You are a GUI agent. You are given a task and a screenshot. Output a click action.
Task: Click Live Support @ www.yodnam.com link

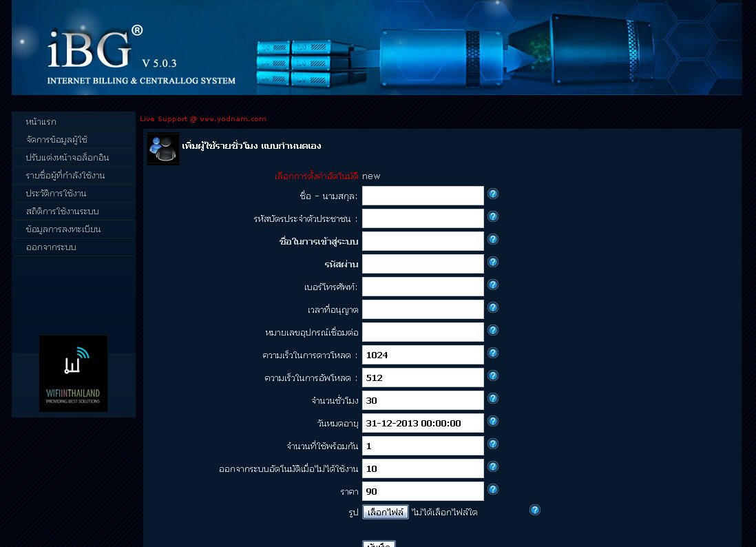coord(203,118)
